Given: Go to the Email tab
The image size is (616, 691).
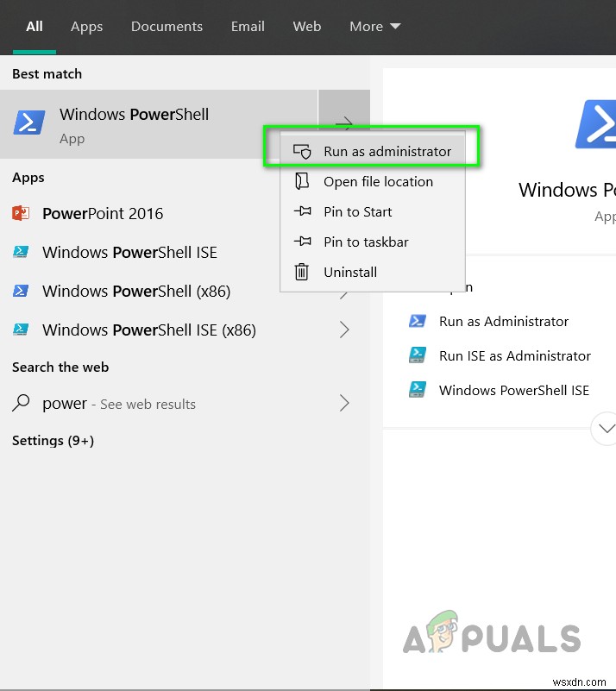Looking at the screenshot, I should pos(248,27).
